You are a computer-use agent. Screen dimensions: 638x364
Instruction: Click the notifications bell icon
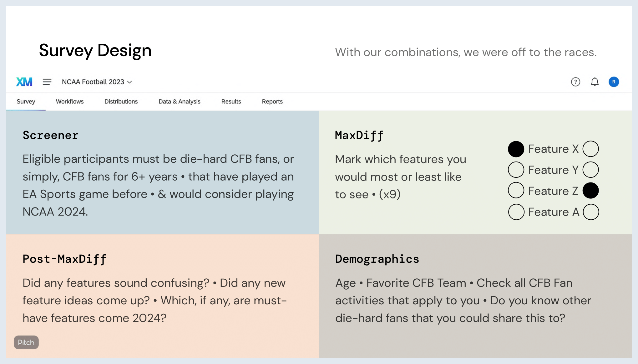(595, 82)
